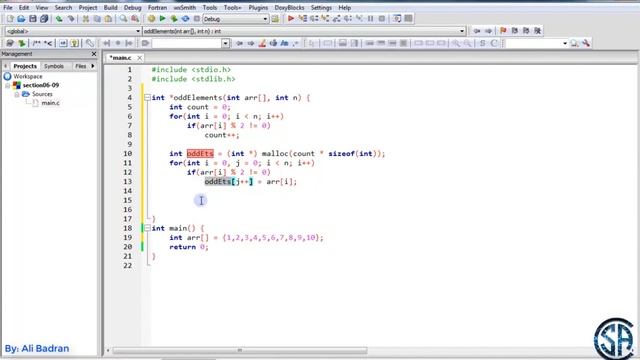Screen dimensions: 640x360
Task: Close the *main.c editor tab
Action: [x=139, y=58]
